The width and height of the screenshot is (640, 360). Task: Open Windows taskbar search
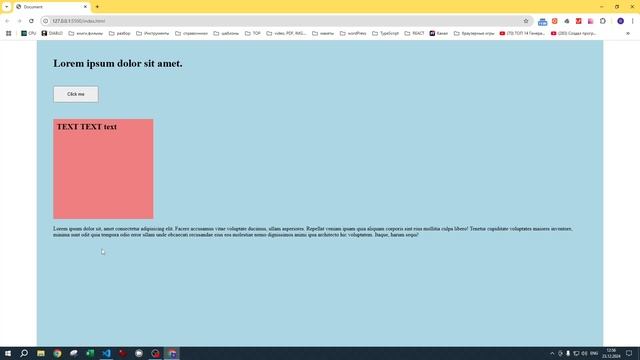pos(24,353)
